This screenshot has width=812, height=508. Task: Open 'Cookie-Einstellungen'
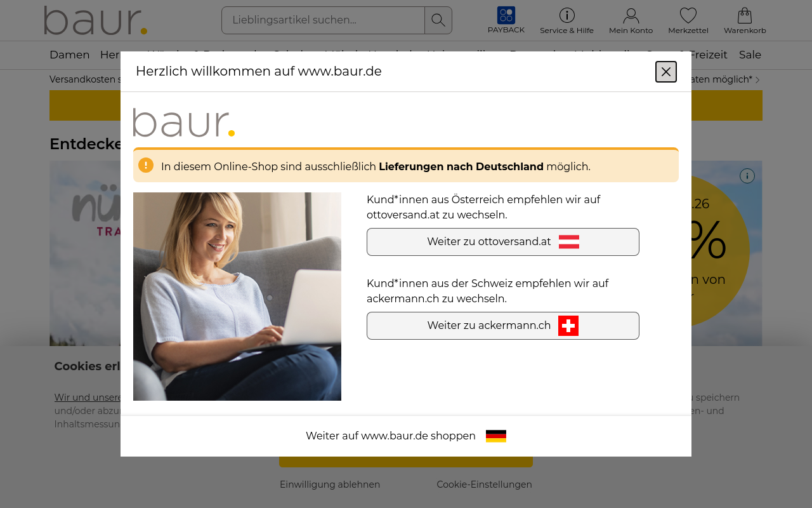pyautogui.click(x=484, y=485)
